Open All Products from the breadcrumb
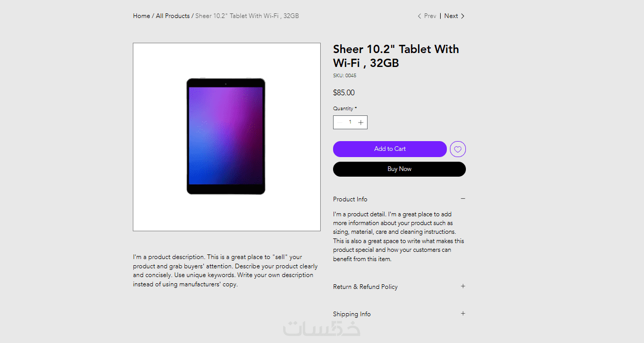This screenshot has width=644, height=343. [173, 16]
